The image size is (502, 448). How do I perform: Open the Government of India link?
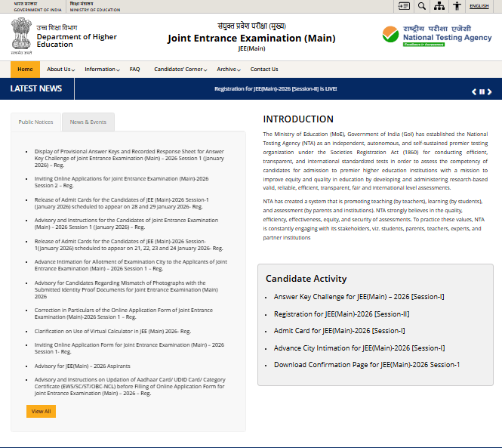click(x=38, y=6)
